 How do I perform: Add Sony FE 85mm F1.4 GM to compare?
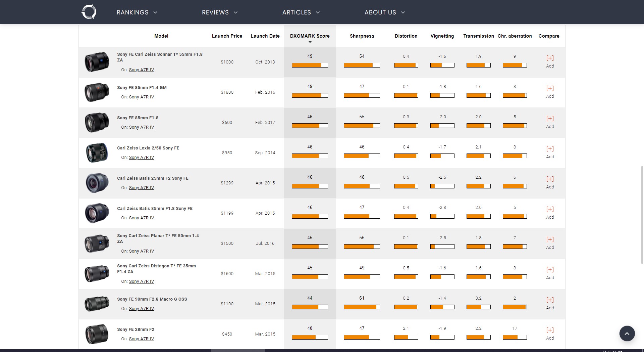(x=550, y=92)
